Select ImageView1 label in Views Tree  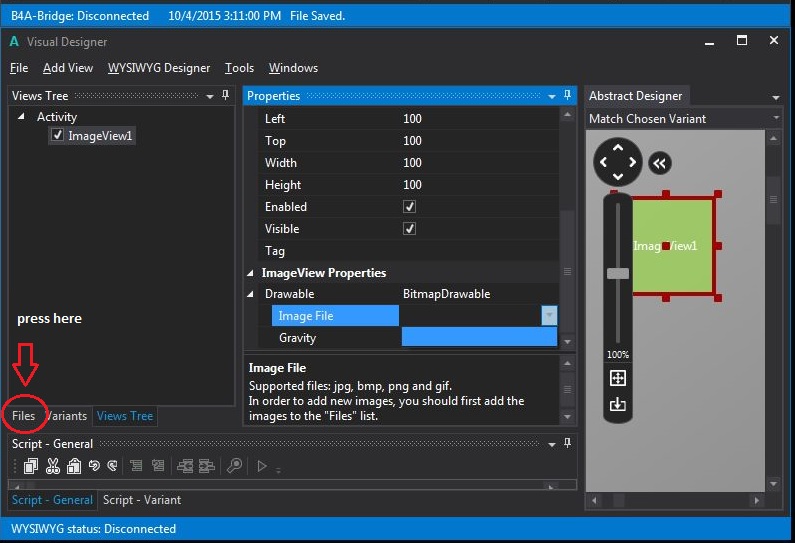coord(100,135)
